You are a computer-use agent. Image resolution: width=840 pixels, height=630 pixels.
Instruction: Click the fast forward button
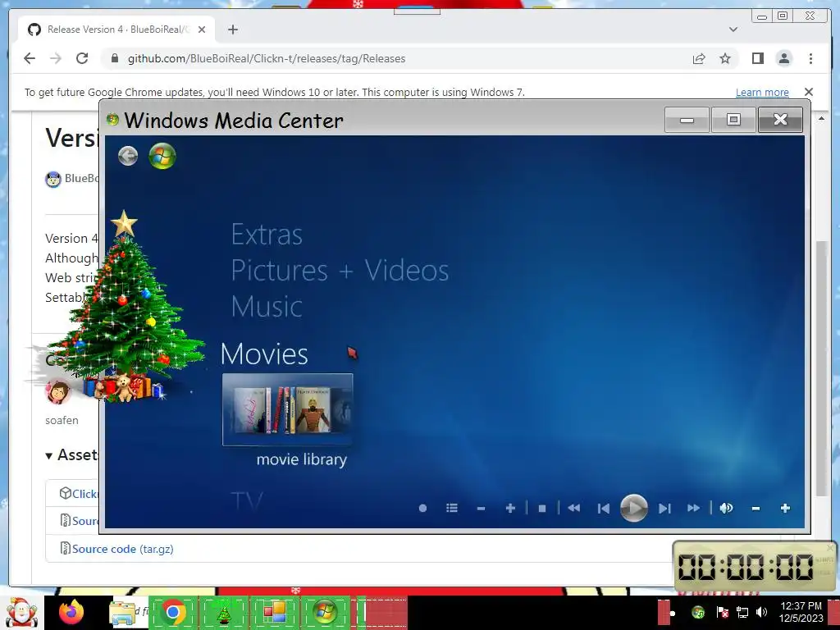tap(693, 508)
